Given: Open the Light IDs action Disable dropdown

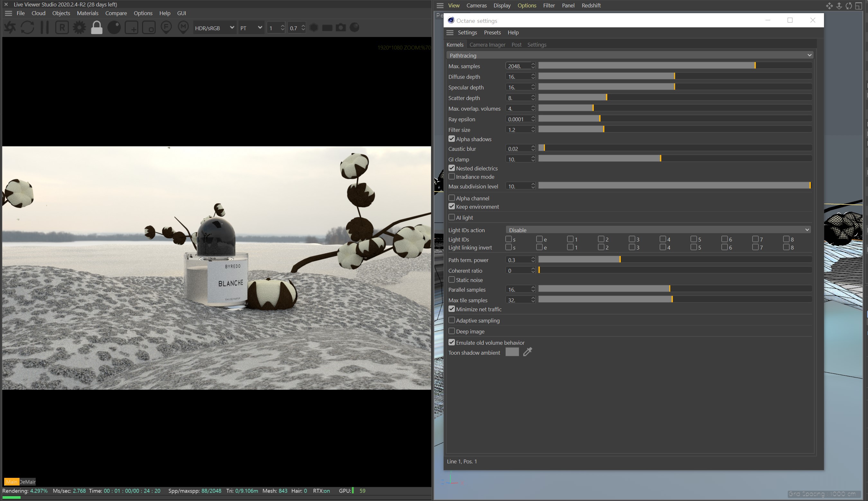Looking at the screenshot, I should click(x=658, y=230).
